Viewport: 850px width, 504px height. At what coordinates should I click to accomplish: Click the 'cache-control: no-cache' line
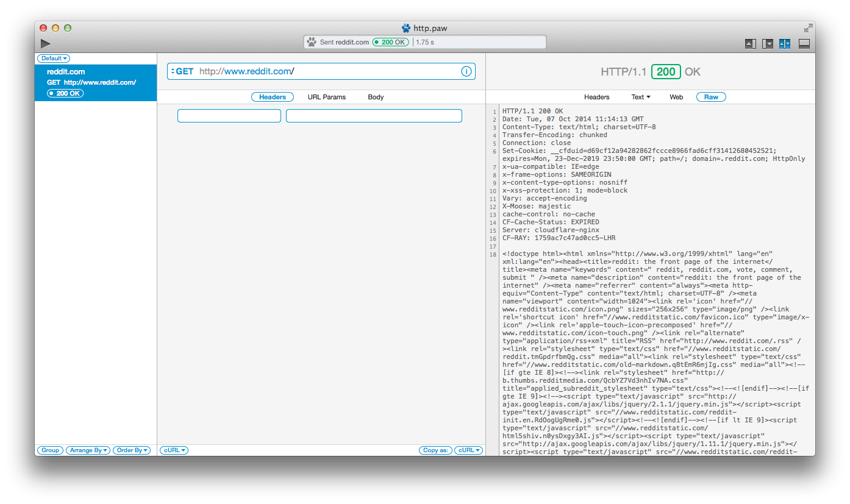point(549,214)
